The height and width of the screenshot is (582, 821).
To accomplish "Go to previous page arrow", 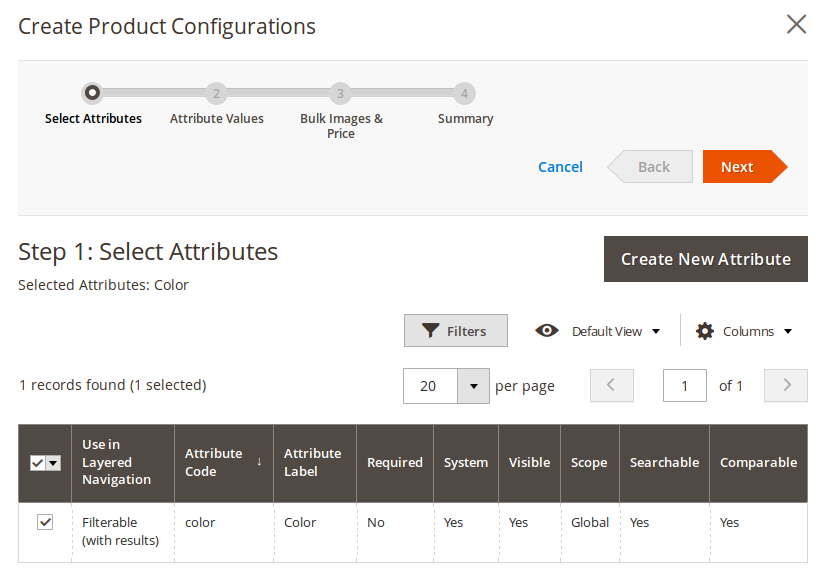I will (612, 386).
